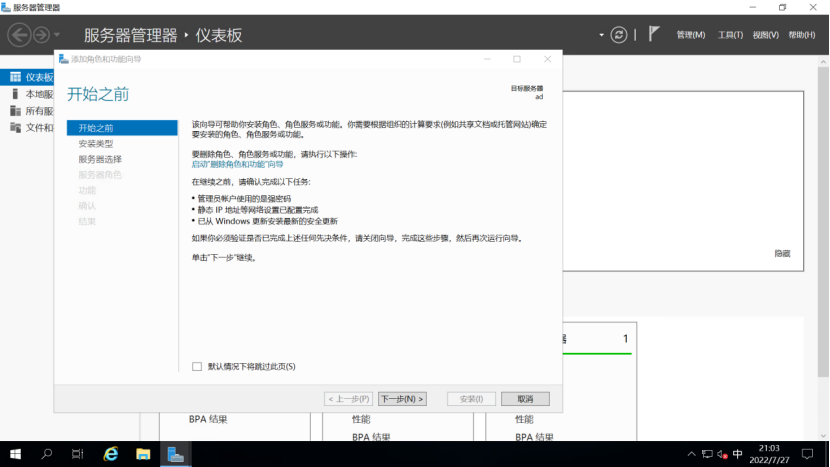Image resolution: width=830 pixels, height=467 pixels.
Task: Click the 服务器选择 wizard step
Action: click(100, 159)
